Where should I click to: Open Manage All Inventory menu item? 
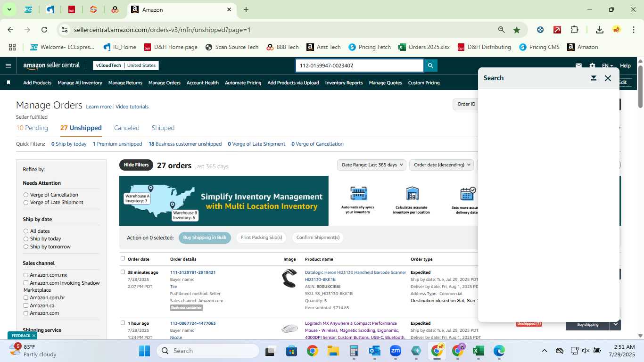tap(80, 82)
